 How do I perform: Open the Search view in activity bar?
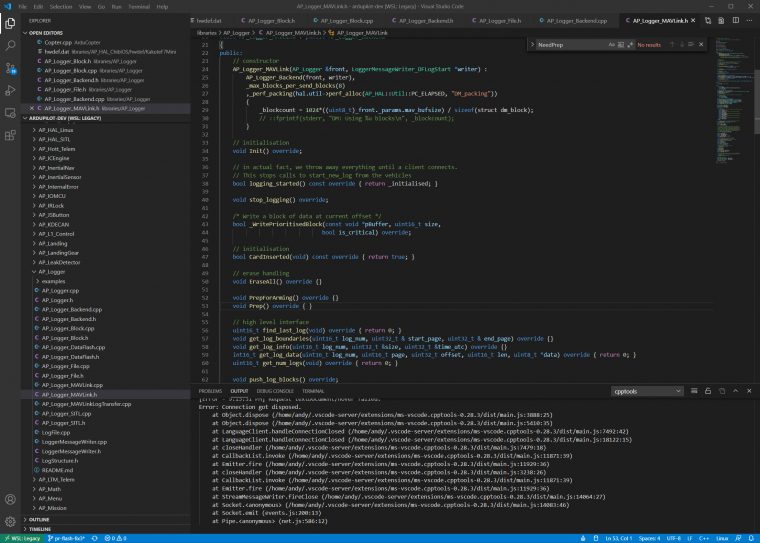point(10,46)
